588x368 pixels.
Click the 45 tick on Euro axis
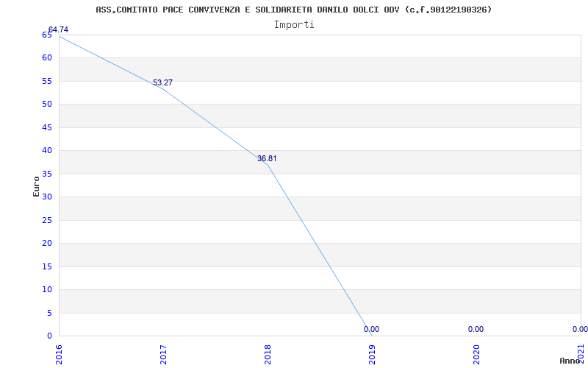pos(46,127)
